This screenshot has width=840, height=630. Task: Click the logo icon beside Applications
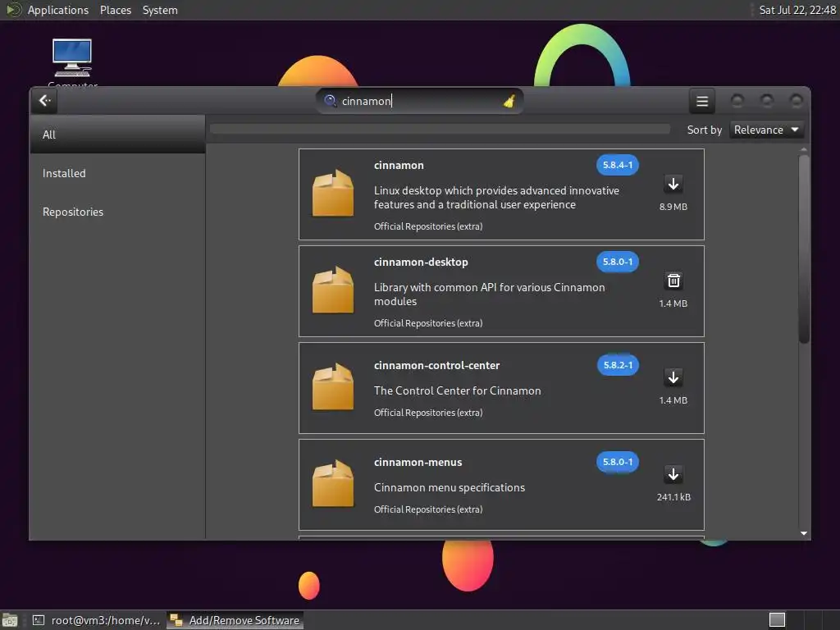point(13,10)
